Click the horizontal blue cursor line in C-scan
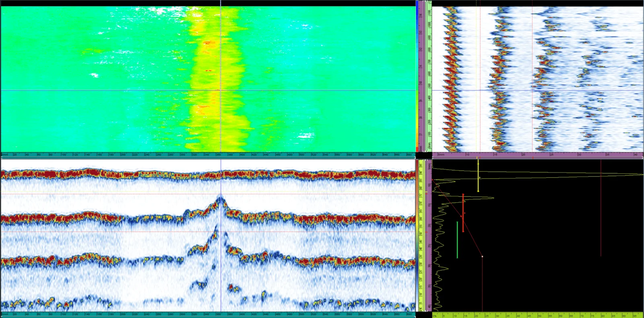 [208, 90]
